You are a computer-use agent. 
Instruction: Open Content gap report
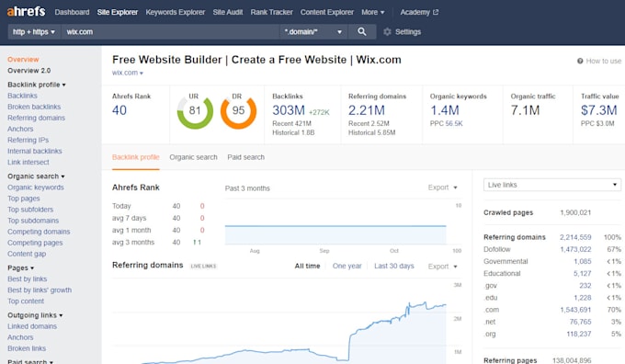[27, 254]
